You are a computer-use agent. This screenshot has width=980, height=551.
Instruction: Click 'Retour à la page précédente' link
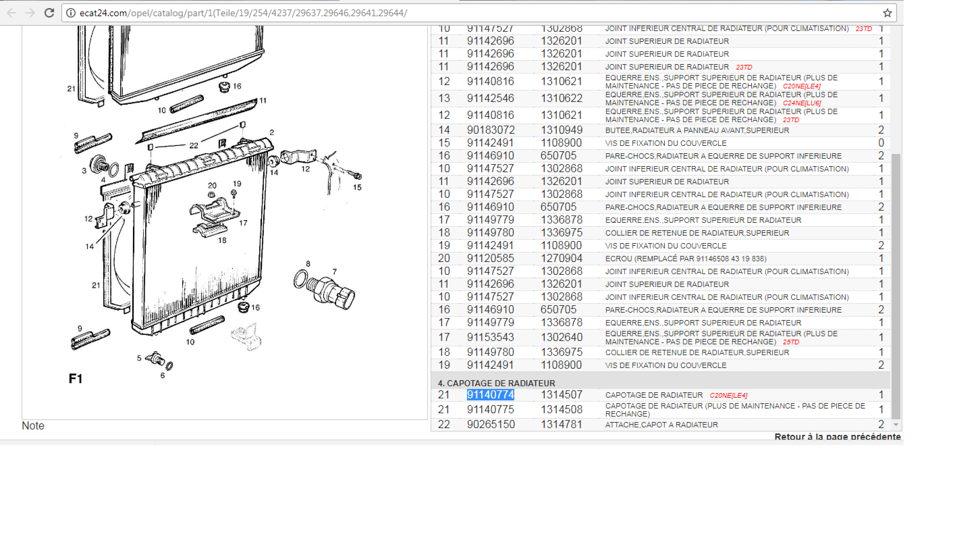837,436
